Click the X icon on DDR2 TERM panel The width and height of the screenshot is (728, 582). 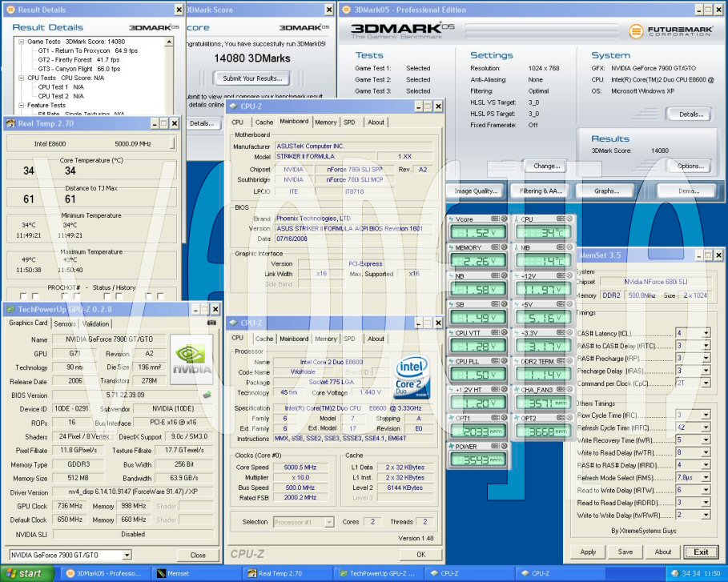[x=569, y=360]
